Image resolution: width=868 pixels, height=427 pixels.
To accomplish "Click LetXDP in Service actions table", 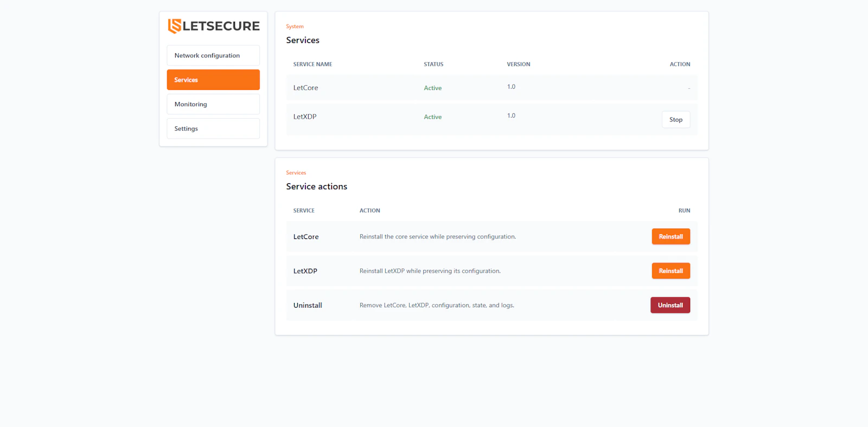I will pos(305,271).
